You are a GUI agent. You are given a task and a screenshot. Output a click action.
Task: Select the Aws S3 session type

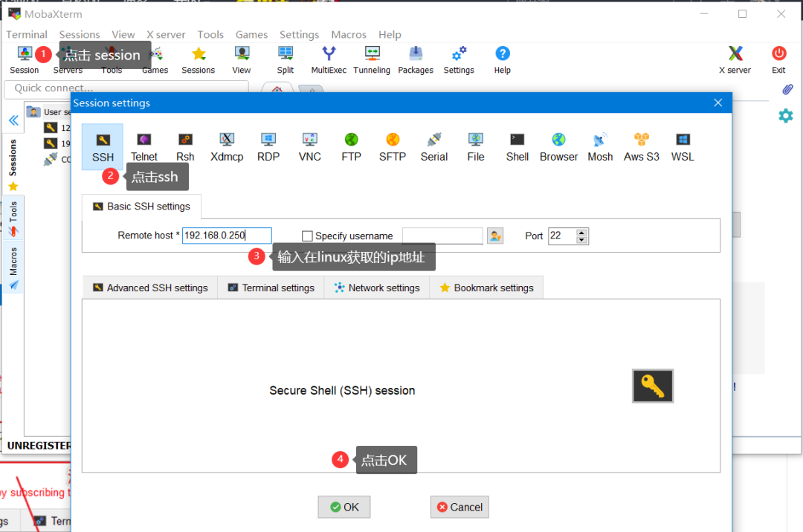pos(641,147)
